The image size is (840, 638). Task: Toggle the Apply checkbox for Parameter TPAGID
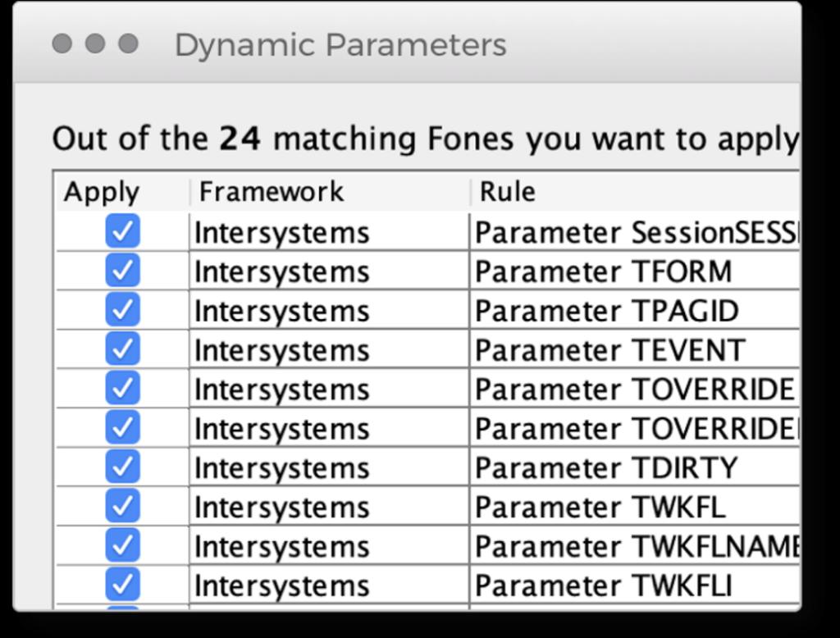pos(122,310)
